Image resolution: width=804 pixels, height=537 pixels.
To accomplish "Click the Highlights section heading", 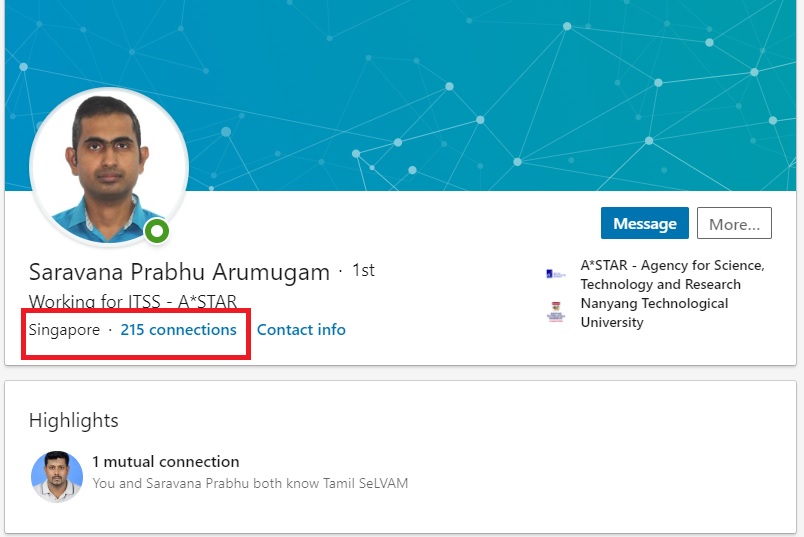I will (74, 420).
